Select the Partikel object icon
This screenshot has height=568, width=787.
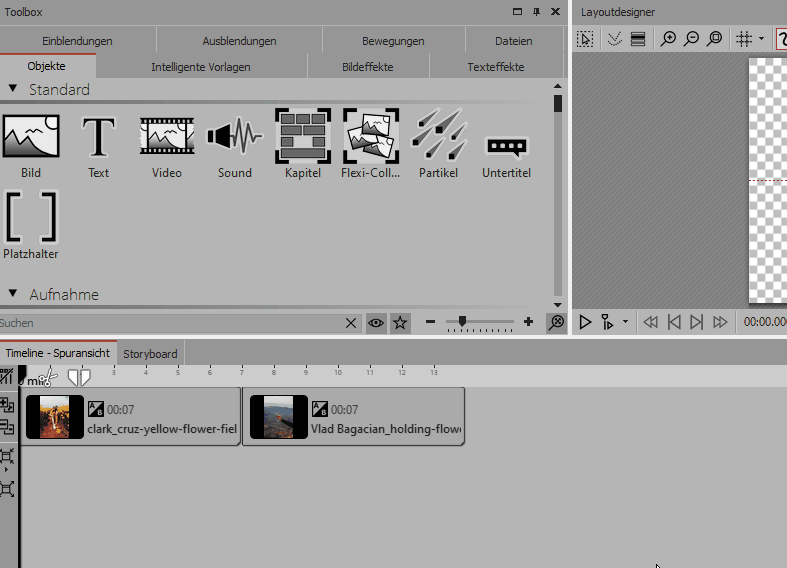pyautogui.click(x=438, y=137)
